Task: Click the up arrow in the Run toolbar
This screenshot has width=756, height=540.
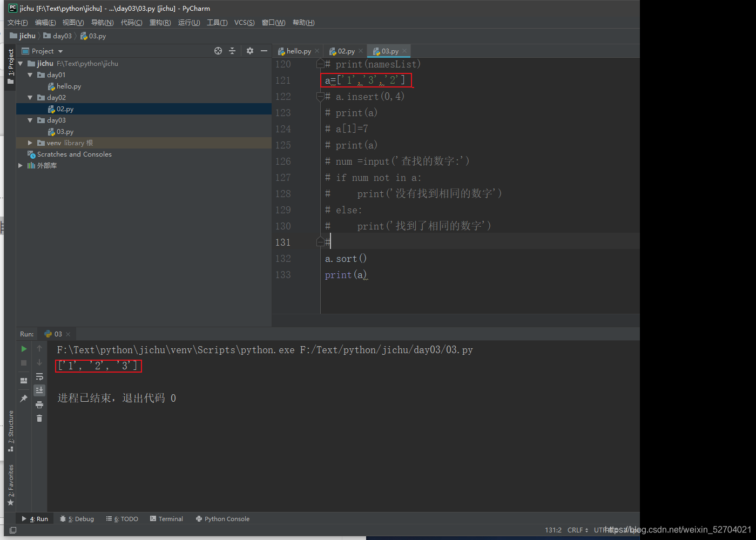Action: pyautogui.click(x=39, y=349)
